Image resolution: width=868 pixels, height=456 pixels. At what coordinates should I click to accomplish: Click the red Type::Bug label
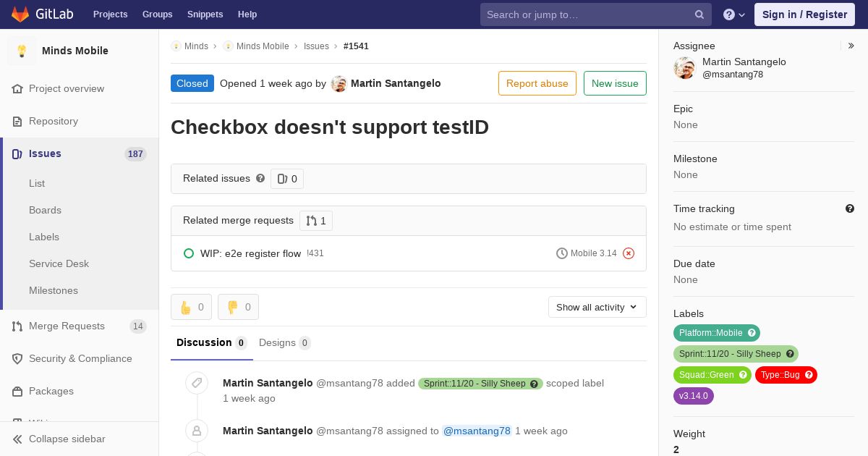tap(786, 375)
